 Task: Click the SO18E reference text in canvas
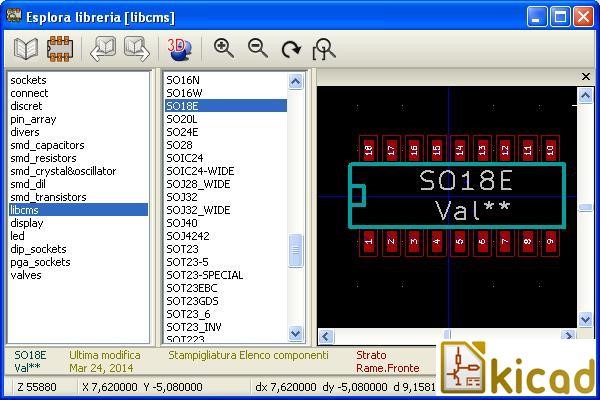click(x=465, y=180)
